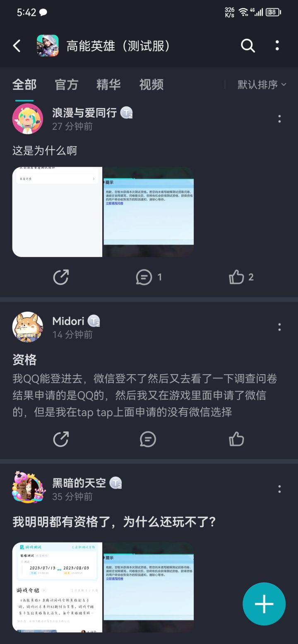Open search with the magnifier icon
The image size is (298, 644).
click(x=248, y=46)
